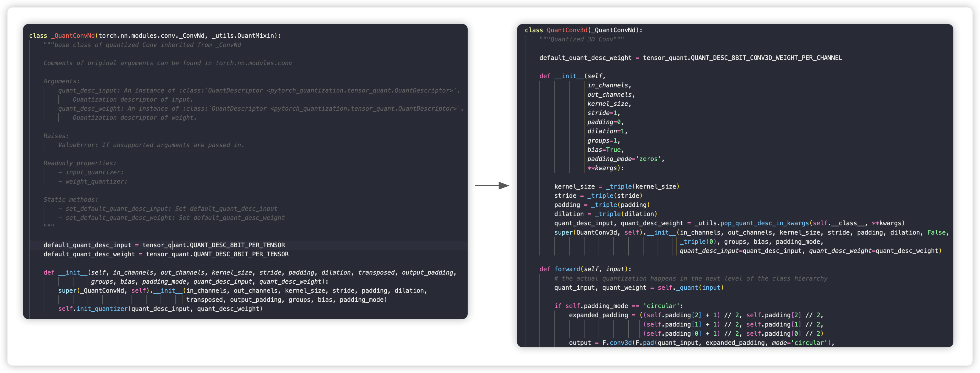
Task: Click 'out_channels,' parameter in right panel signature
Action: (x=611, y=95)
